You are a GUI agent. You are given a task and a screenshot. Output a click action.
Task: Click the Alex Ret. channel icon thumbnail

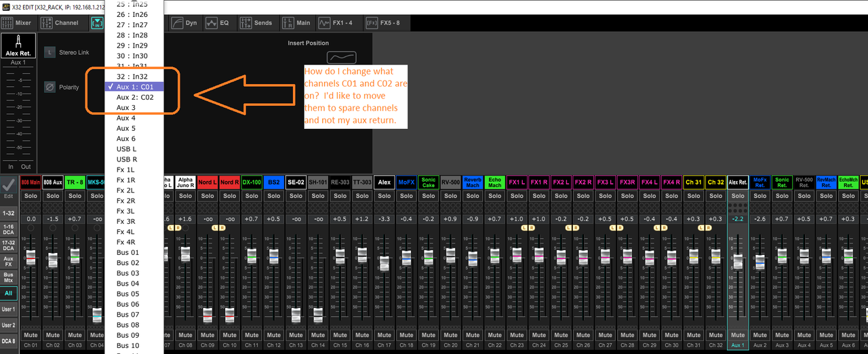pos(18,46)
